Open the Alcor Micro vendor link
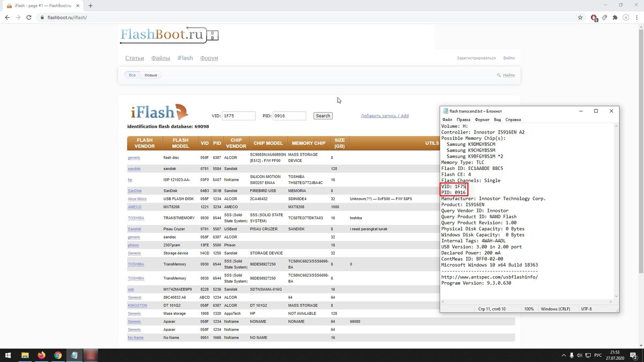 tap(137, 199)
